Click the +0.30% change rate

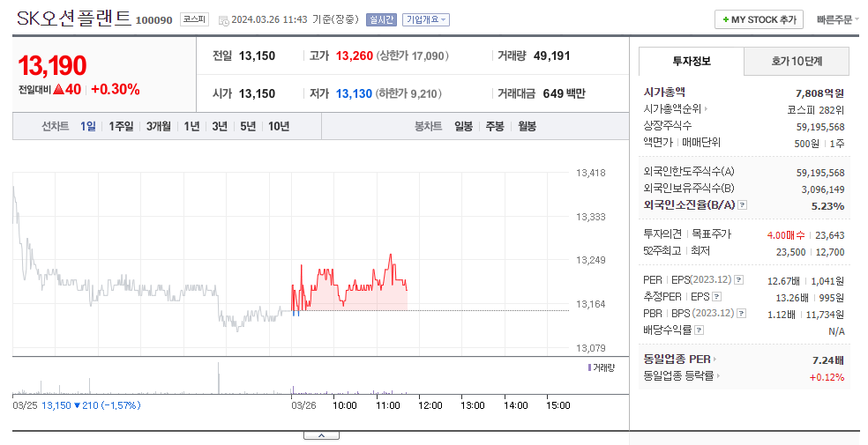tap(116, 90)
